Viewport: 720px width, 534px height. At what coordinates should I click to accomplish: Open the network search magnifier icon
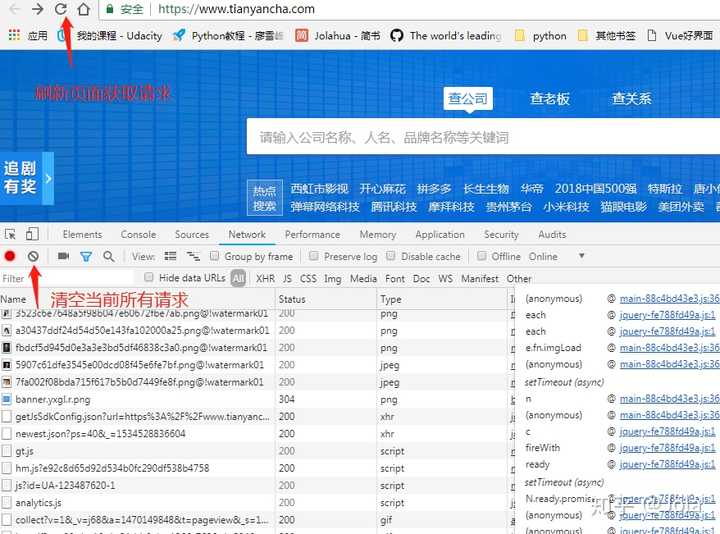109,256
